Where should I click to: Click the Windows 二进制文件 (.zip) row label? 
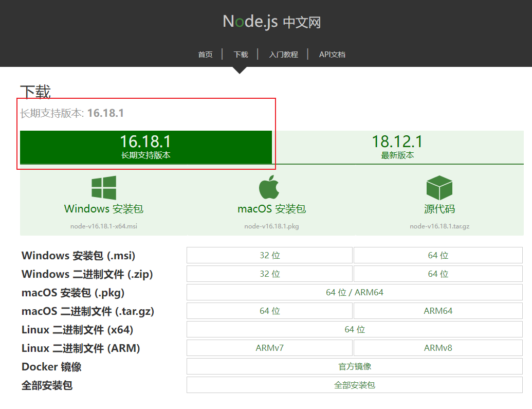(87, 274)
